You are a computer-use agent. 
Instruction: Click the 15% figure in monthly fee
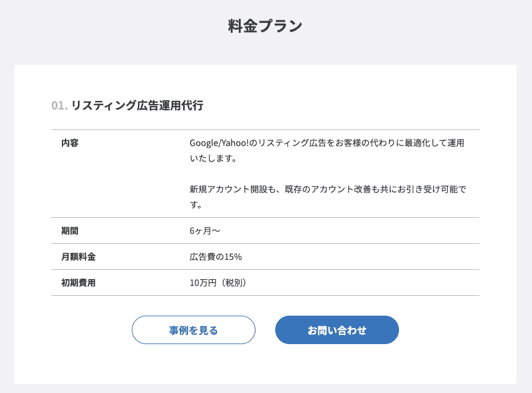coord(233,257)
